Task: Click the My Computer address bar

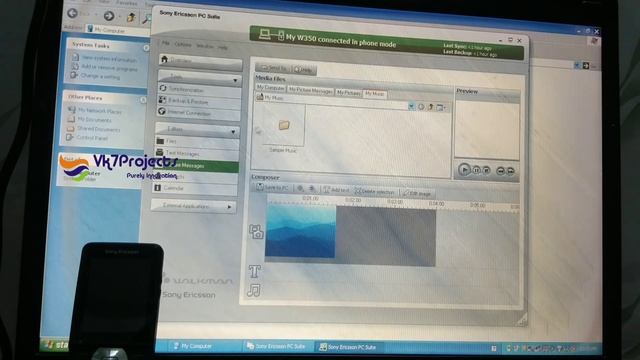Action: 118,30
